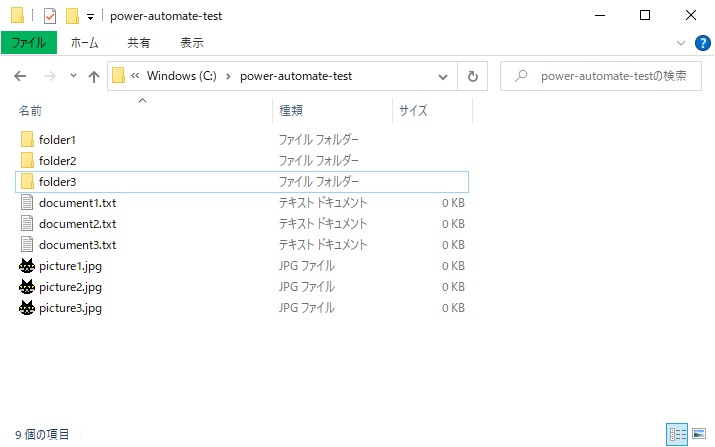Switch to the 表示 ribbon tab
The width and height of the screenshot is (715, 447).
[x=192, y=43]
